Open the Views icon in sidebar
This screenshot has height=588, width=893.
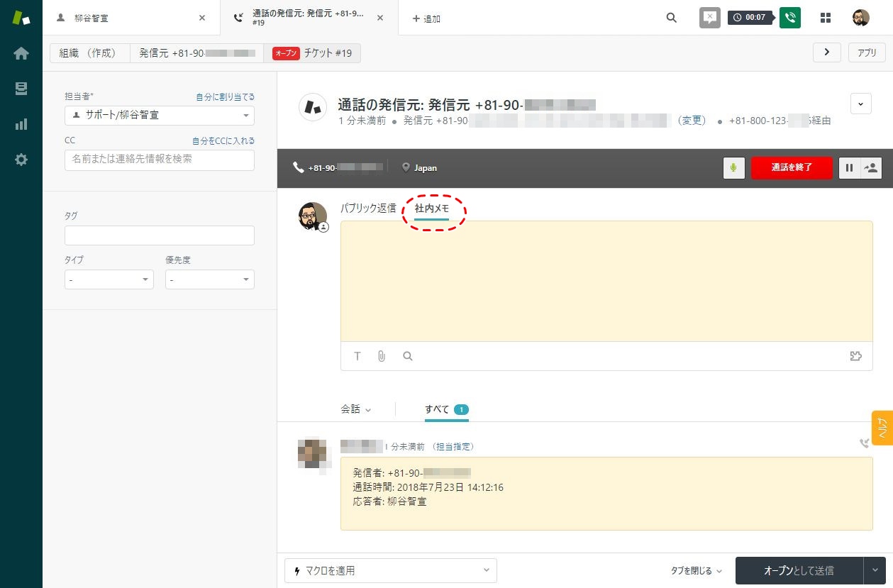tap(21, 89)
